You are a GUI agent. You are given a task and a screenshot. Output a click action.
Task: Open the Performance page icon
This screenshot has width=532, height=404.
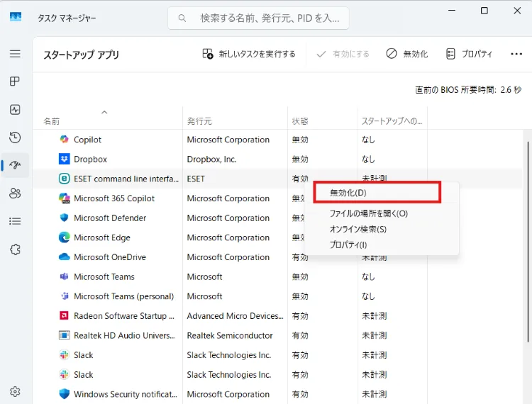[x=15, y=109]
